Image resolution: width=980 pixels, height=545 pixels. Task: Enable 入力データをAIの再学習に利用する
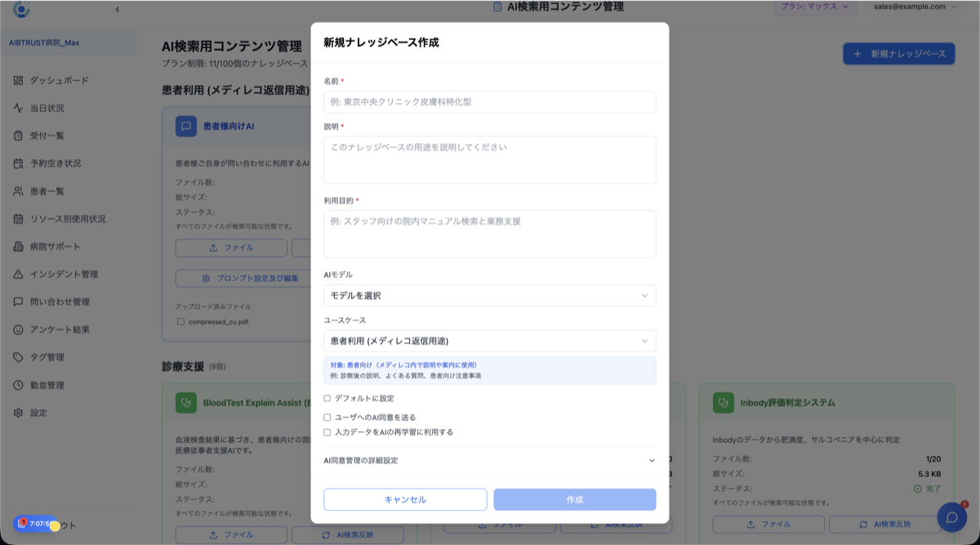[325, 433]
